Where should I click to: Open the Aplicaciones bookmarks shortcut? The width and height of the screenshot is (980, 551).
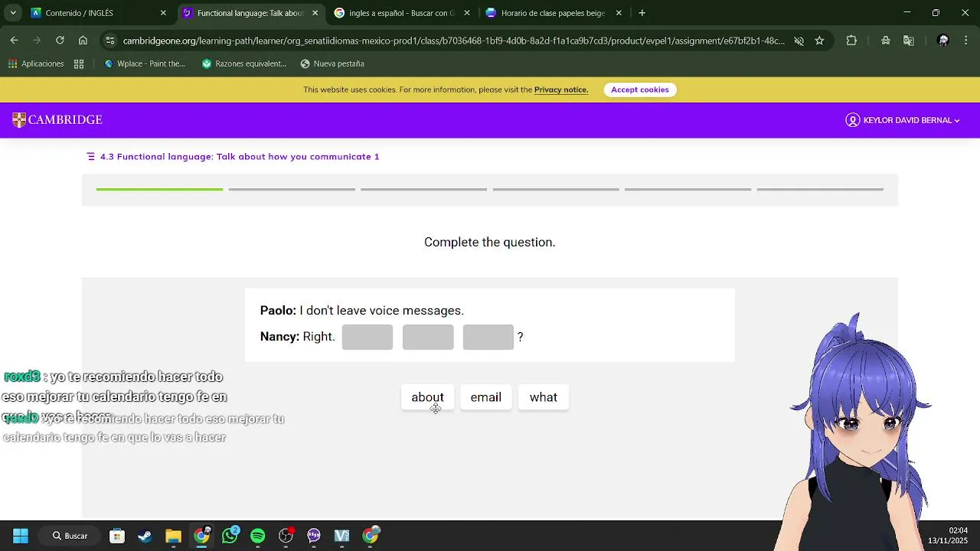pyautogui.click(x=36, y=64)
